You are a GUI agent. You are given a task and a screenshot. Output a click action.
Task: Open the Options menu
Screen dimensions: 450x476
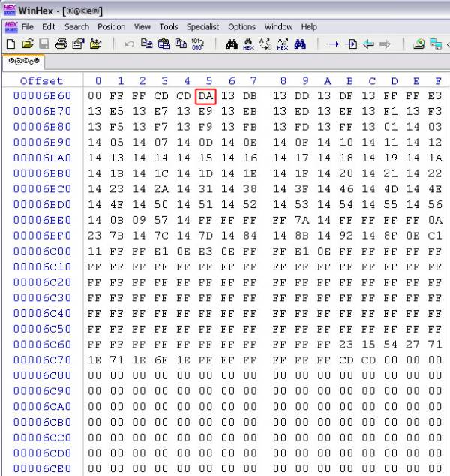coord(241,27)
